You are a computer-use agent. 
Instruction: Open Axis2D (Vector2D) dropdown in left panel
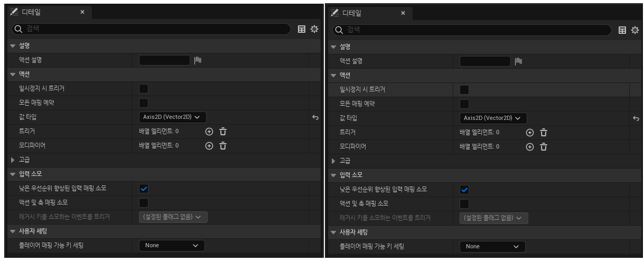point(173,117)
